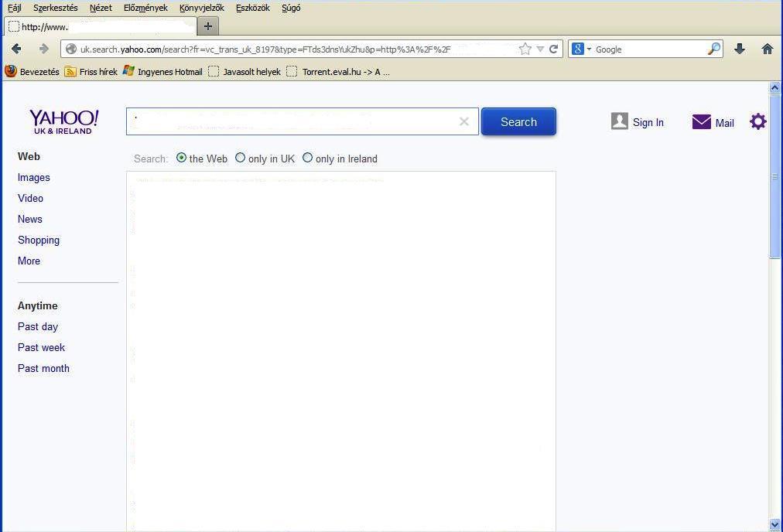
Task: Click the globe site identity icon
Action: tap(71, 49)
